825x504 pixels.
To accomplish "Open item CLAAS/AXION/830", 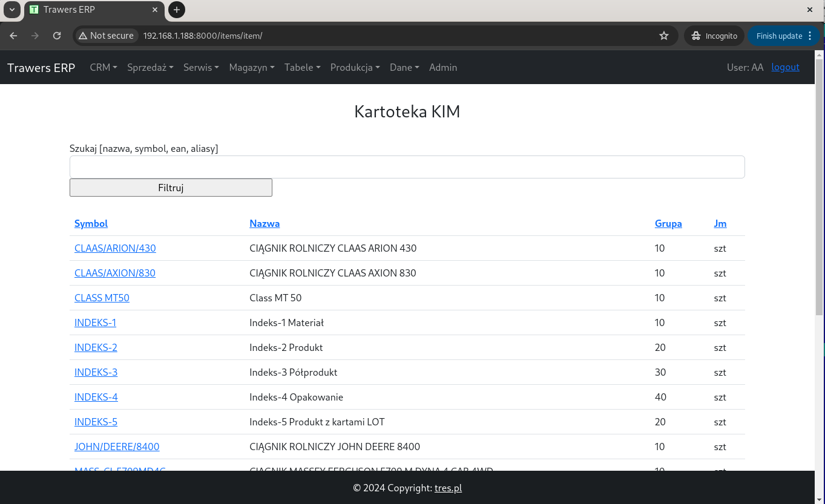I will tap(115, 273).
